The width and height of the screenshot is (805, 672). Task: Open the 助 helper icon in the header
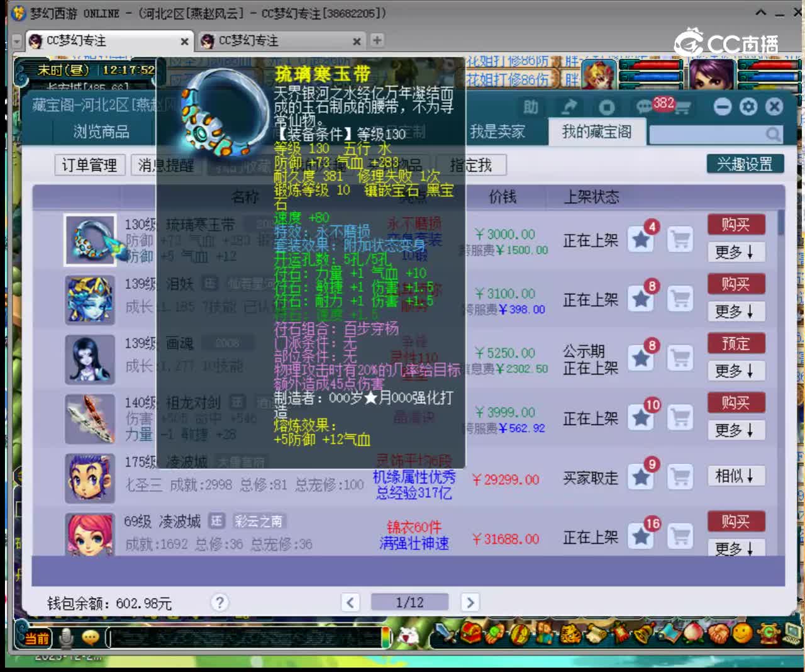pos(531,107)
